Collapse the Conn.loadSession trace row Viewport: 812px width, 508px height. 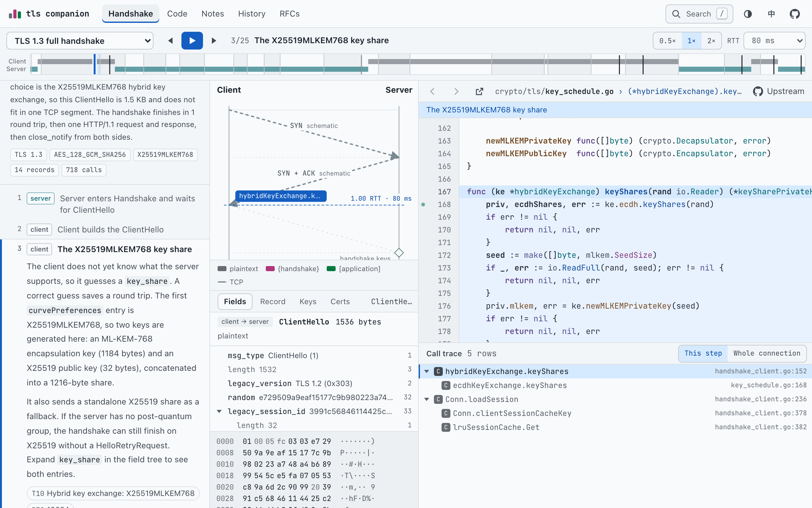[427, 399]
